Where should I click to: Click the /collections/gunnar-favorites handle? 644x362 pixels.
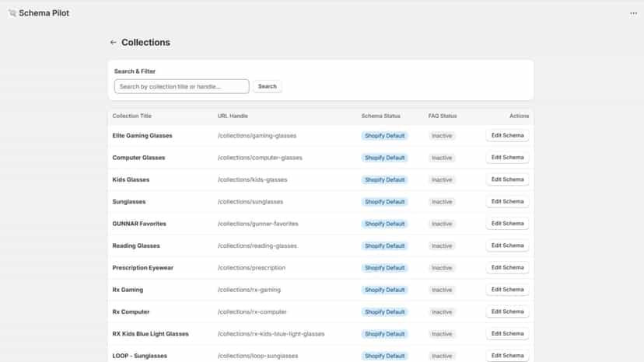tap(257, 224)
